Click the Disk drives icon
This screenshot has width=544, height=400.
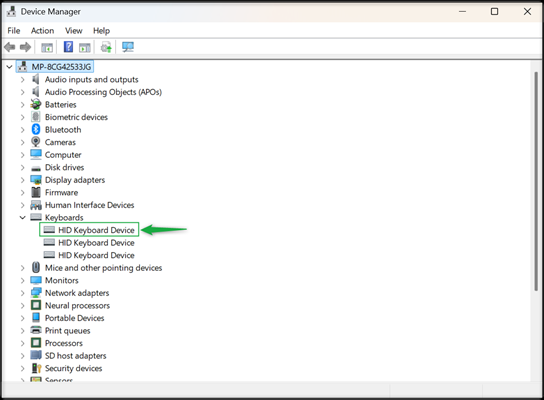36,168
